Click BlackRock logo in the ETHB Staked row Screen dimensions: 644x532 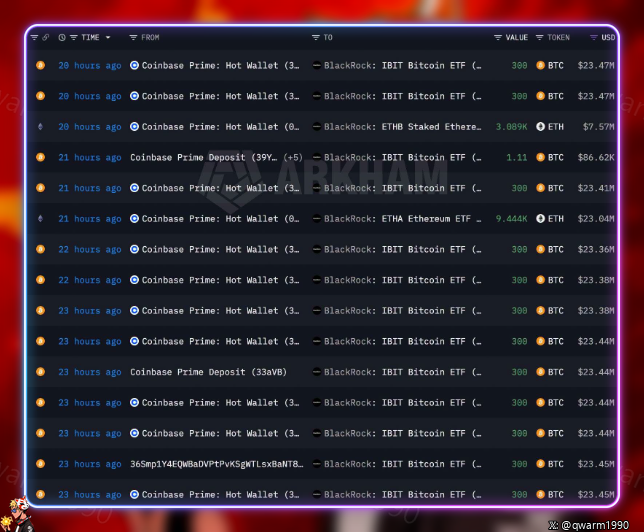point(317,127)
